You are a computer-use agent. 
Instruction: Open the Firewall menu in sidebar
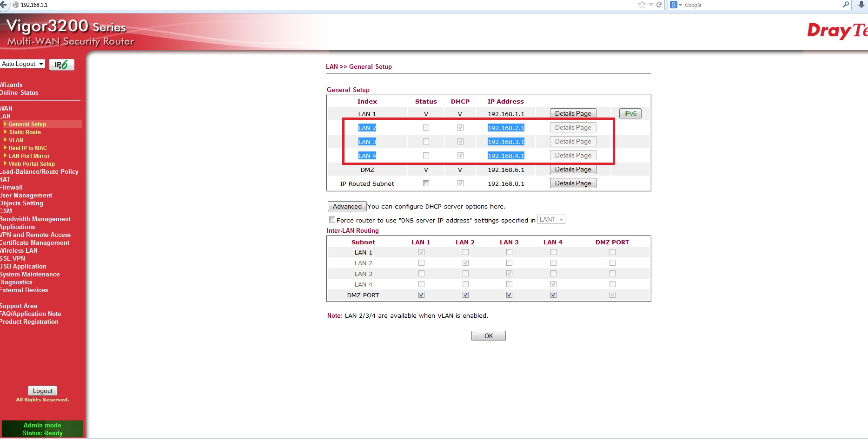tap(12, 188)
